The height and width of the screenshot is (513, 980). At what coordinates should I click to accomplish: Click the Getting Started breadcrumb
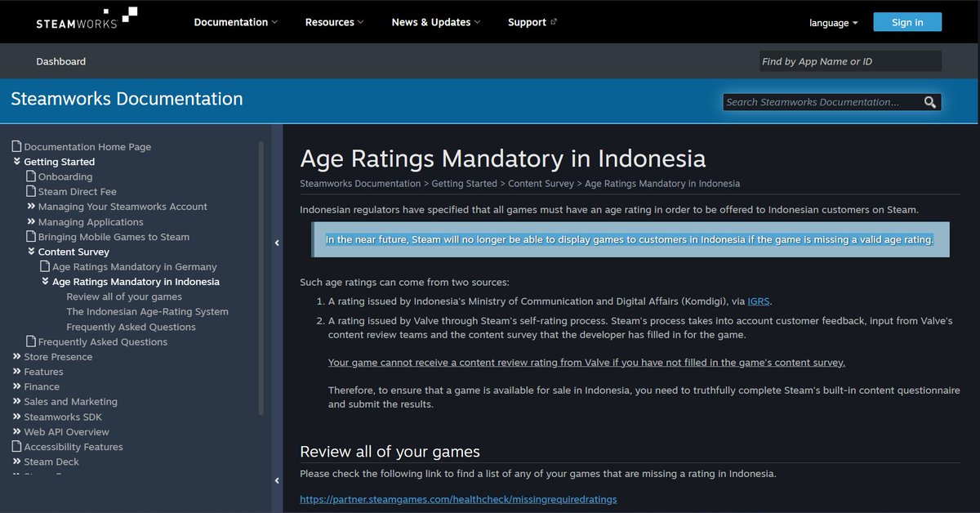coord(464,184)
